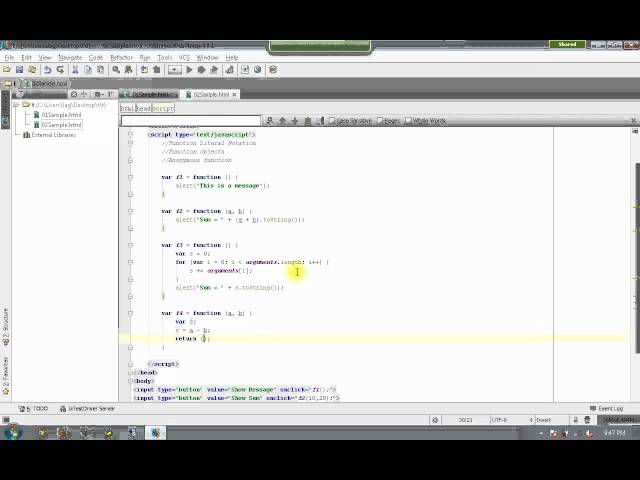Screen dimensions: 640x480
Task: Open the Navigate menu
Action: click(70, 58)
